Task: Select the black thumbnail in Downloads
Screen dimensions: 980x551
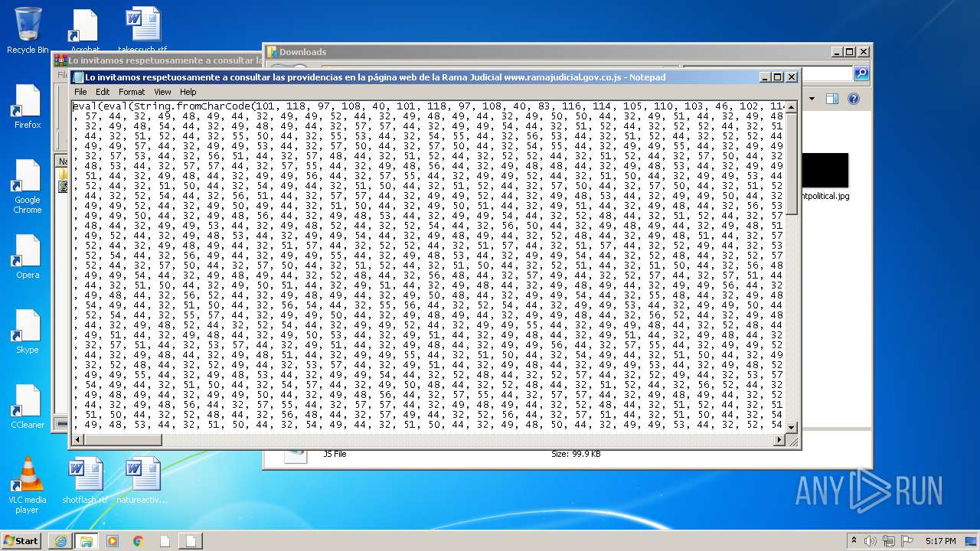Action: click(825, 170)
